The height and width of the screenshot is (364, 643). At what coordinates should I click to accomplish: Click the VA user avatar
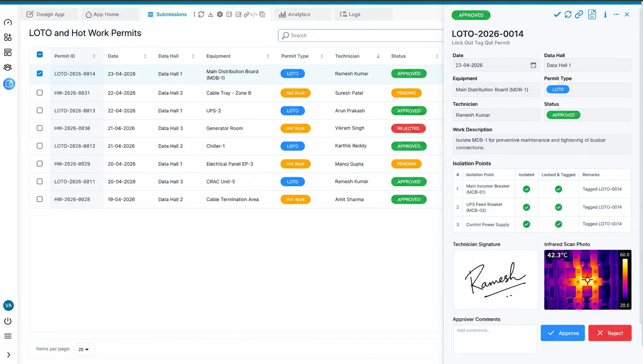(x=8, y=305)
